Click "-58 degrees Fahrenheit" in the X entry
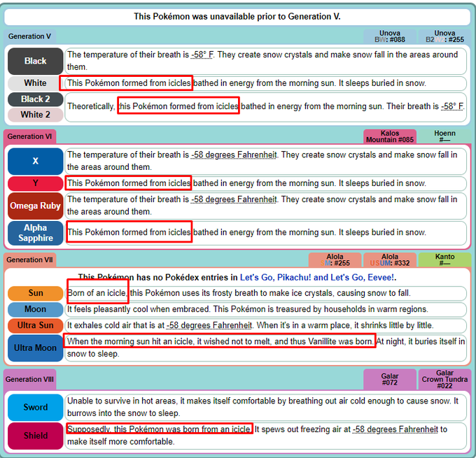The height and width of the screenshot is (458, 476). click(234, 155)
